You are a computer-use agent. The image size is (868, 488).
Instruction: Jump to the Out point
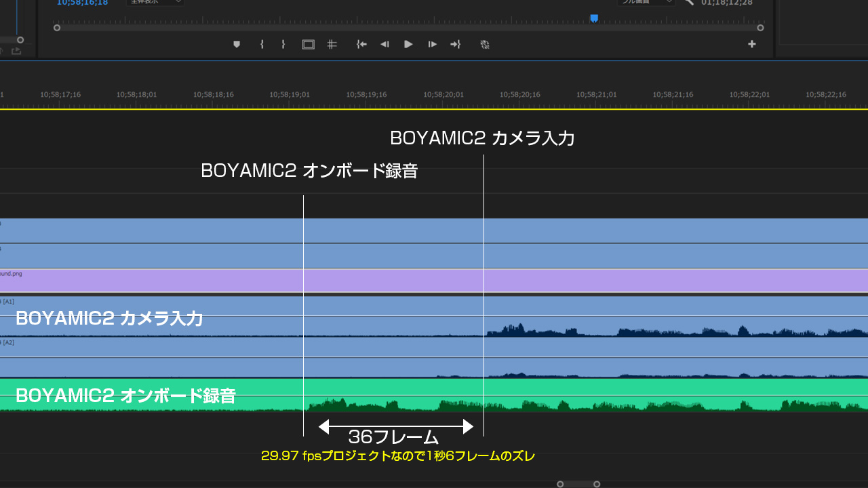tap(455, 45)
